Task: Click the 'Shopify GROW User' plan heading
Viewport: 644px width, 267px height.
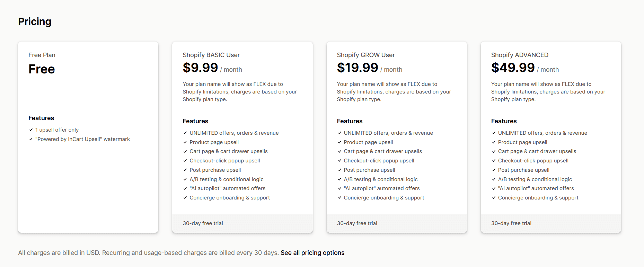Action: click(x=365, y=55)
